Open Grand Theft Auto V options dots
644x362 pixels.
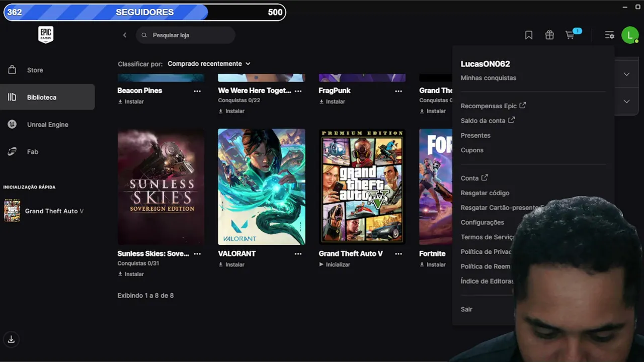point(398,254)
